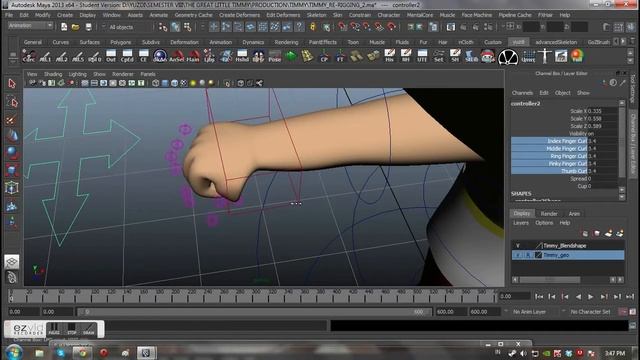The image size is (640, 360).
Task: Click the Pose shelf button
Action: click(x=275, y=56)
